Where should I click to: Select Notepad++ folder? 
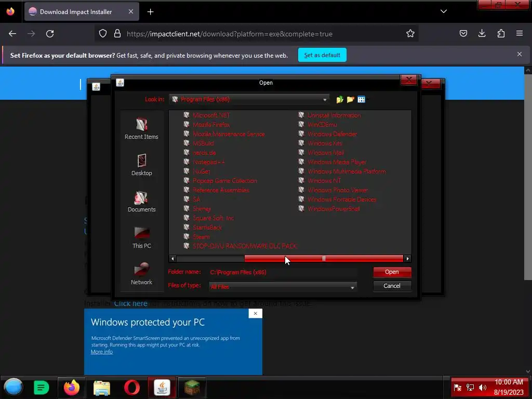click(209, 162)
